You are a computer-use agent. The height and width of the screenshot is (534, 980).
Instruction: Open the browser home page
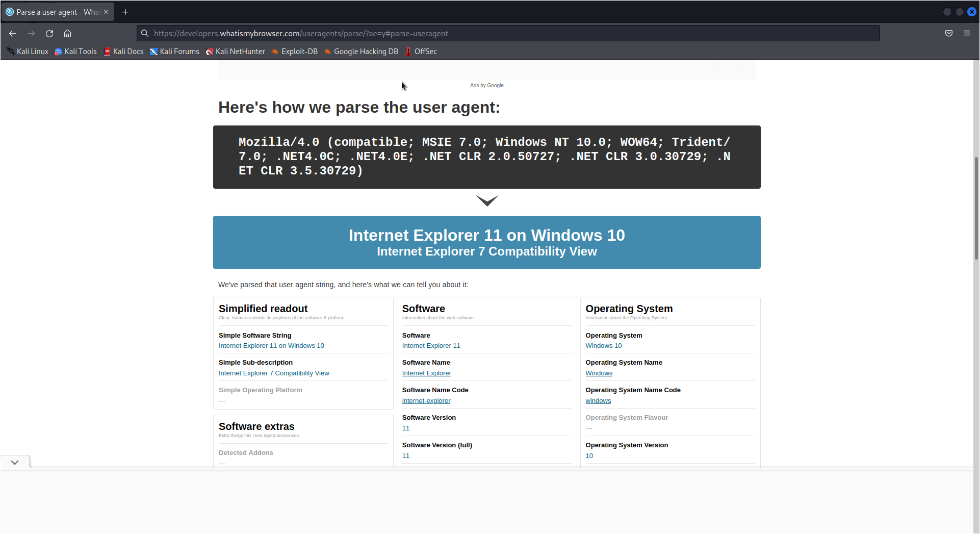click(x=67, y=34)
